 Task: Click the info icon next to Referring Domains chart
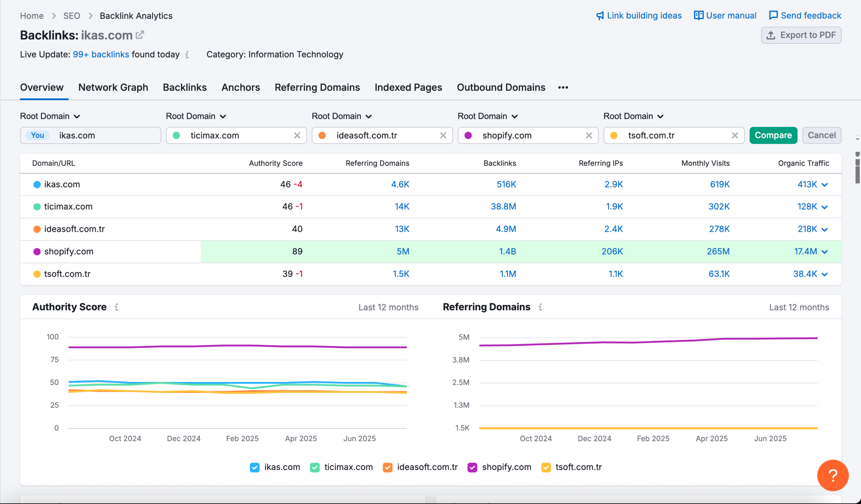[x=540, y=307]
